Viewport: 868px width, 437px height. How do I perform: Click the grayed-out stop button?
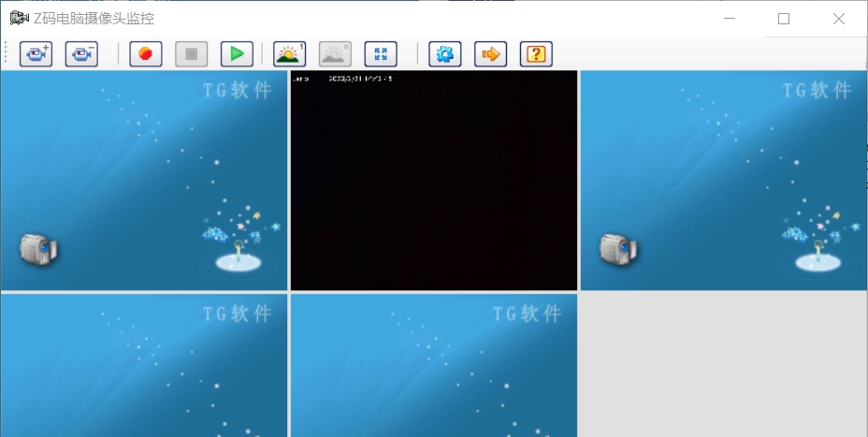tap(192, 54)
